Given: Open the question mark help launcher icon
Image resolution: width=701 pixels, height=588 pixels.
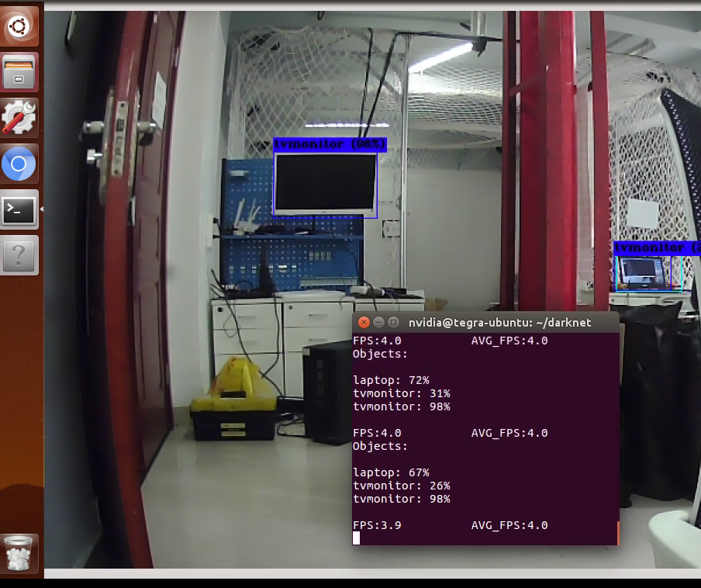Looking at the screenshot, I should coord(19,255).
